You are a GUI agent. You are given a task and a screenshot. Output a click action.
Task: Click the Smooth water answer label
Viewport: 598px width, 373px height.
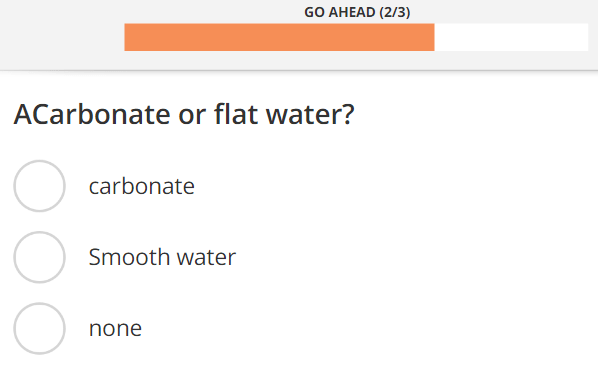coord(162,257)
